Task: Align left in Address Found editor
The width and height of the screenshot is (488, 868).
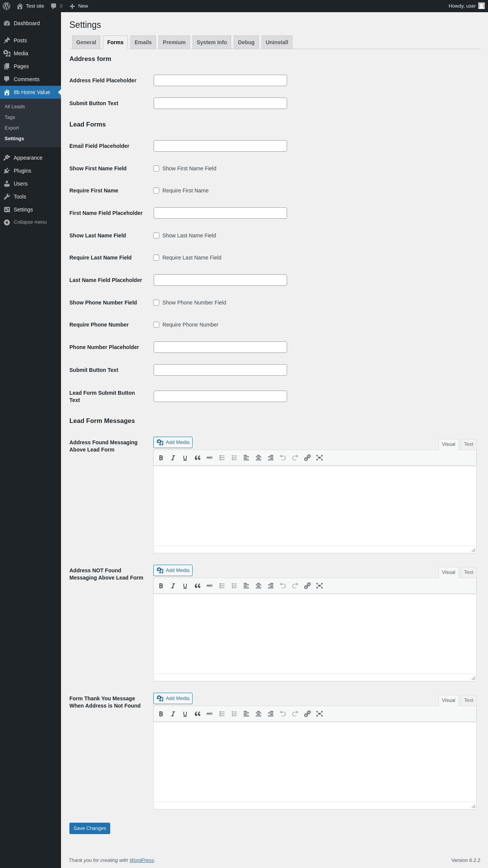Action: point(246,458)
